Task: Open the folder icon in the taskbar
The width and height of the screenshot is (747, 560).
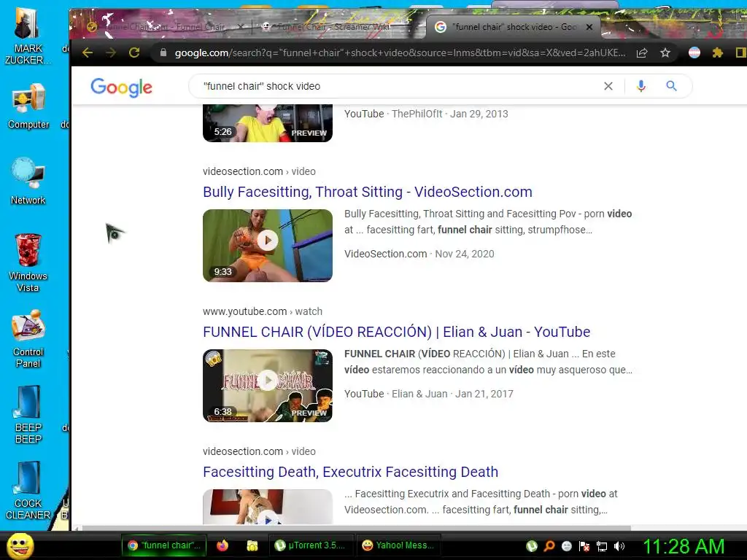Action: coord(252,545)
